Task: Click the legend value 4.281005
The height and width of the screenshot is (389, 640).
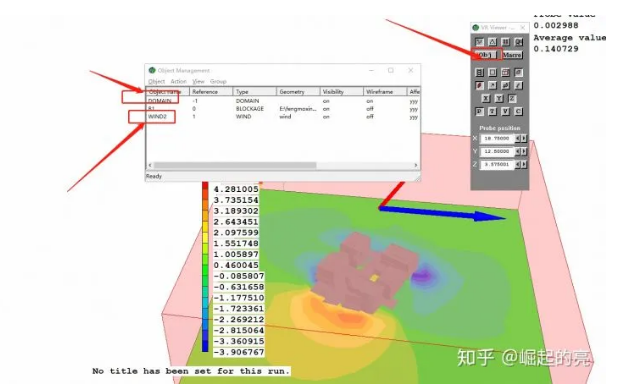Action: pyautogui.click(x=236, y=189)
